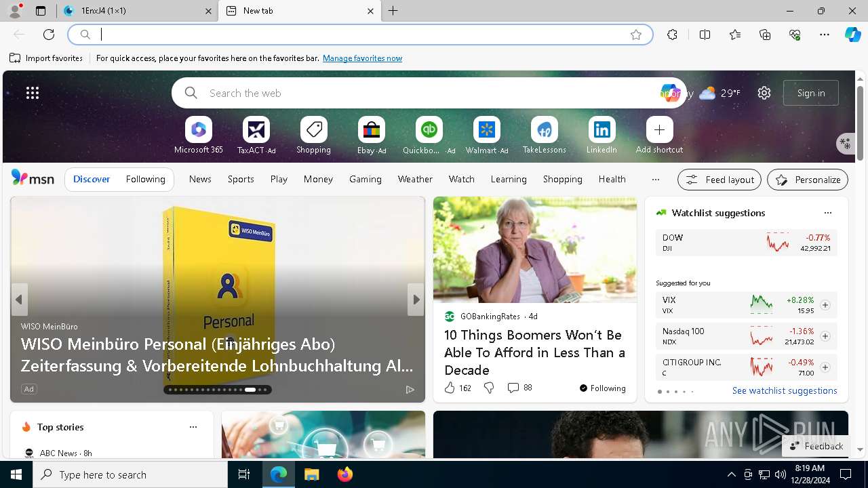This screenshot has width=868, height=488.
Task: Open Collections in toolbar
Action: pyautogui.click(x=765, y=35)
